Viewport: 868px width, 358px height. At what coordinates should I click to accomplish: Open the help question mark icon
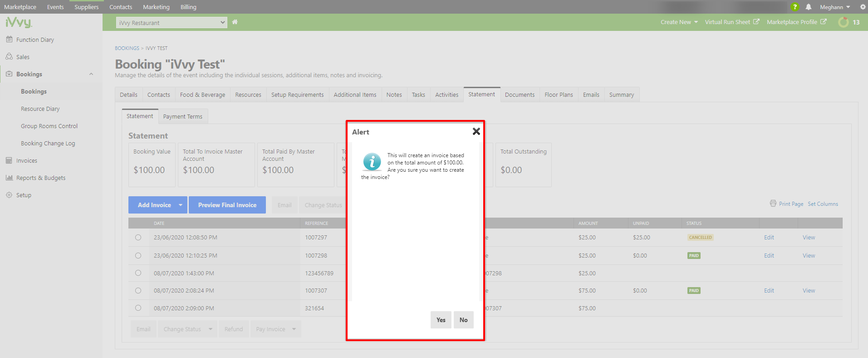pos(794,7)
